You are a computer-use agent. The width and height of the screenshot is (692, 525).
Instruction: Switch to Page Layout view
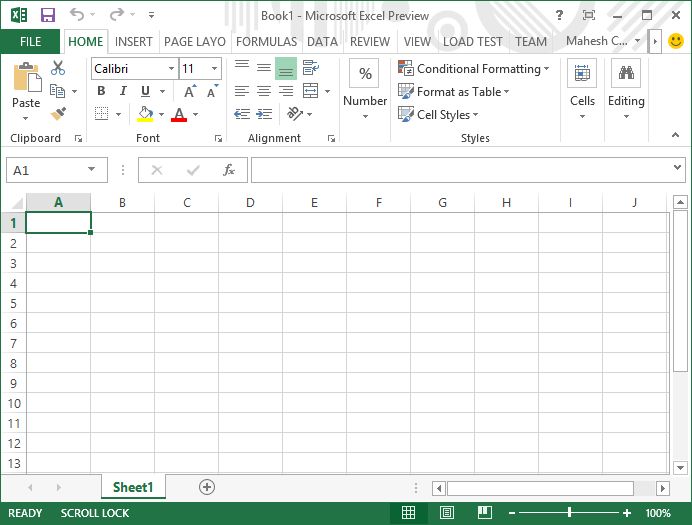click(447, 513)
